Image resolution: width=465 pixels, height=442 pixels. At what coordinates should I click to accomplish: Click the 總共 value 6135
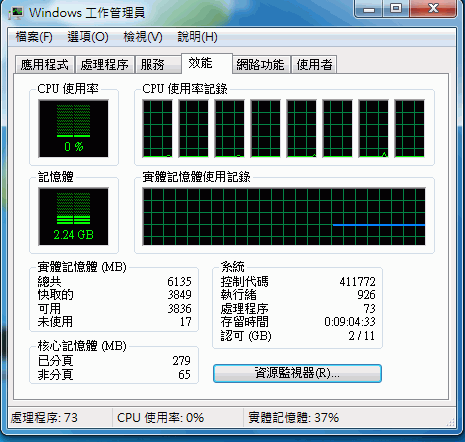[x=179, y=282]
